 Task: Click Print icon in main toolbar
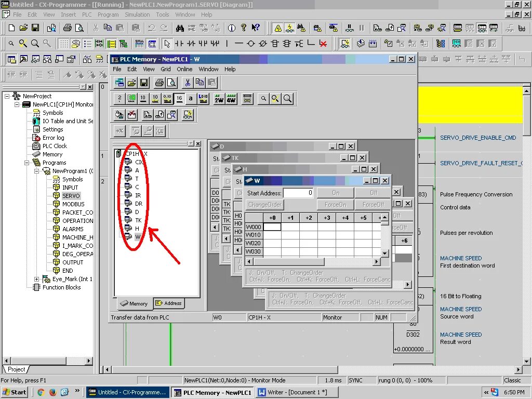pyautogui.click(x=68, y=28)
